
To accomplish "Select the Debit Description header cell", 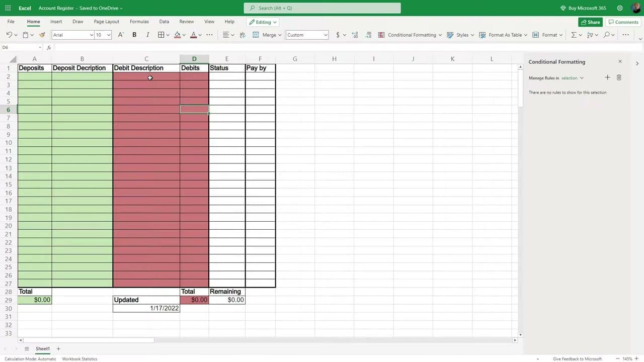I will 146,68.
